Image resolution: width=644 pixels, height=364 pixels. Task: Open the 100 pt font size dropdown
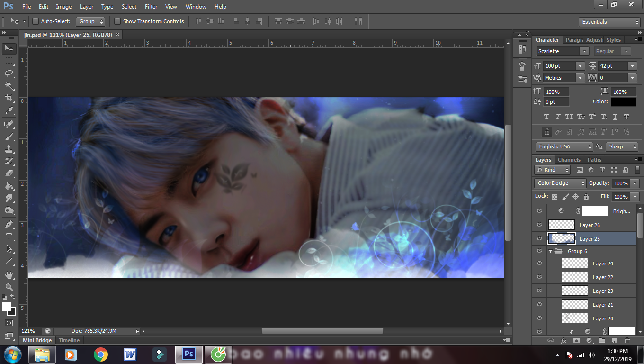pos(580,66)
